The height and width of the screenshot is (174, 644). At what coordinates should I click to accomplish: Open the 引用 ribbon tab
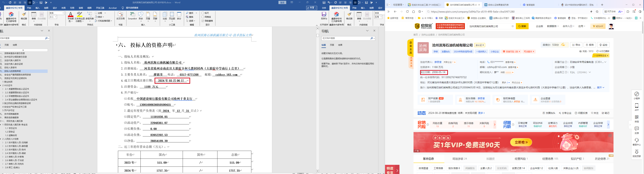[x=72, y=8]
